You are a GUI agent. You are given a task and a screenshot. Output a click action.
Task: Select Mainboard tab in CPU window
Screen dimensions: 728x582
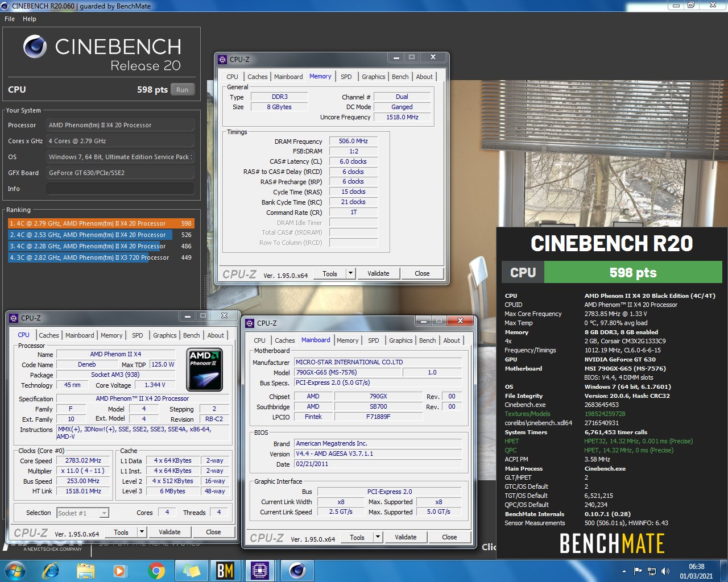point(80,335)
